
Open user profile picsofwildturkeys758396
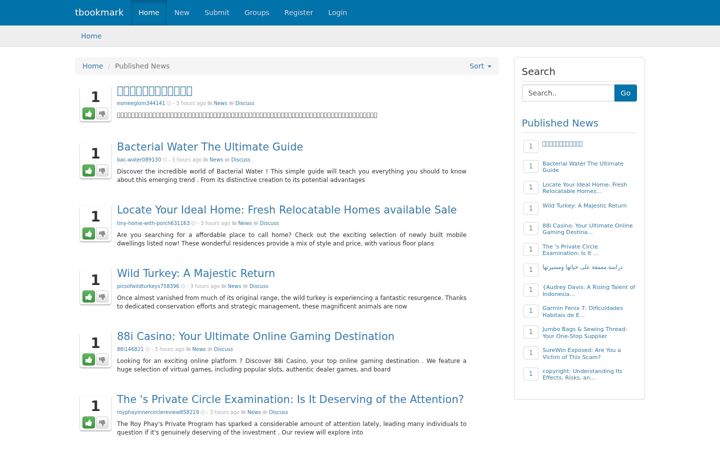(x=148, y=286)
